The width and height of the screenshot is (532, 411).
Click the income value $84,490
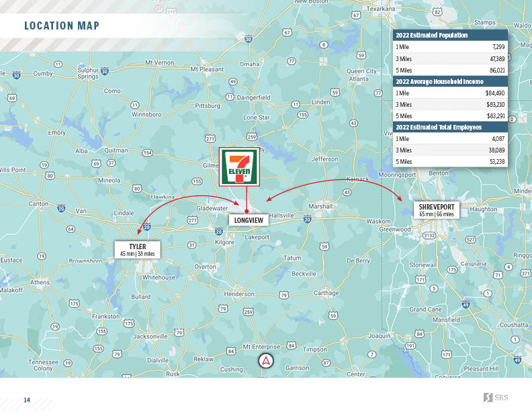click(x=495, y=93)
